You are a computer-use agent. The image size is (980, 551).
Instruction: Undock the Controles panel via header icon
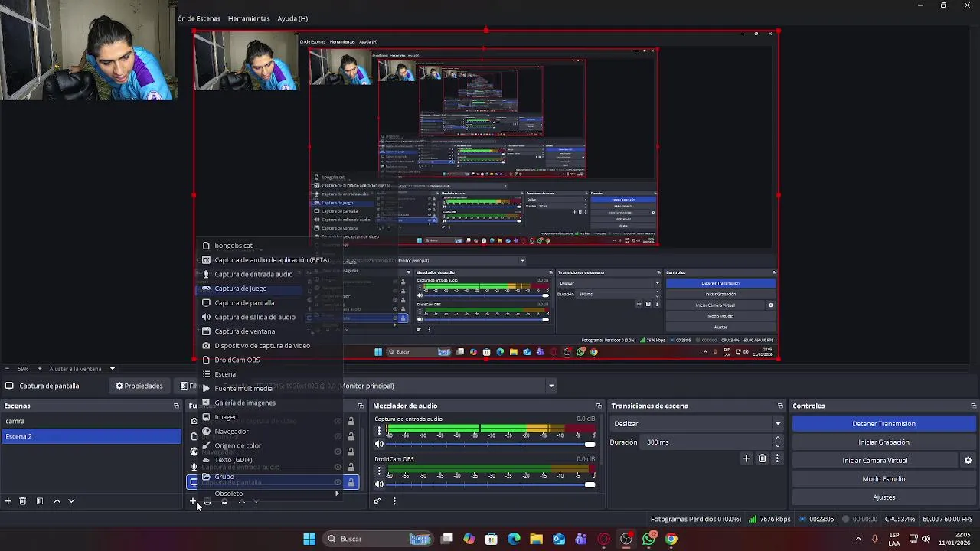973,406
